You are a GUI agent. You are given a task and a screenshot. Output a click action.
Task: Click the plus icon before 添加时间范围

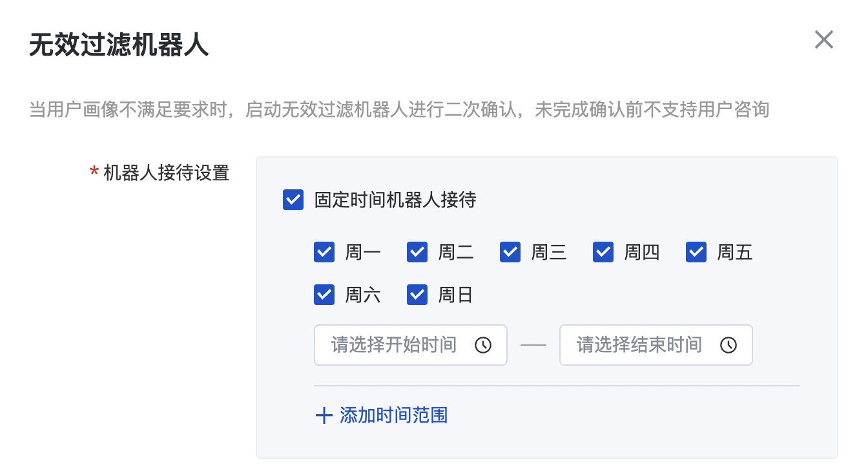coord(324,415)
